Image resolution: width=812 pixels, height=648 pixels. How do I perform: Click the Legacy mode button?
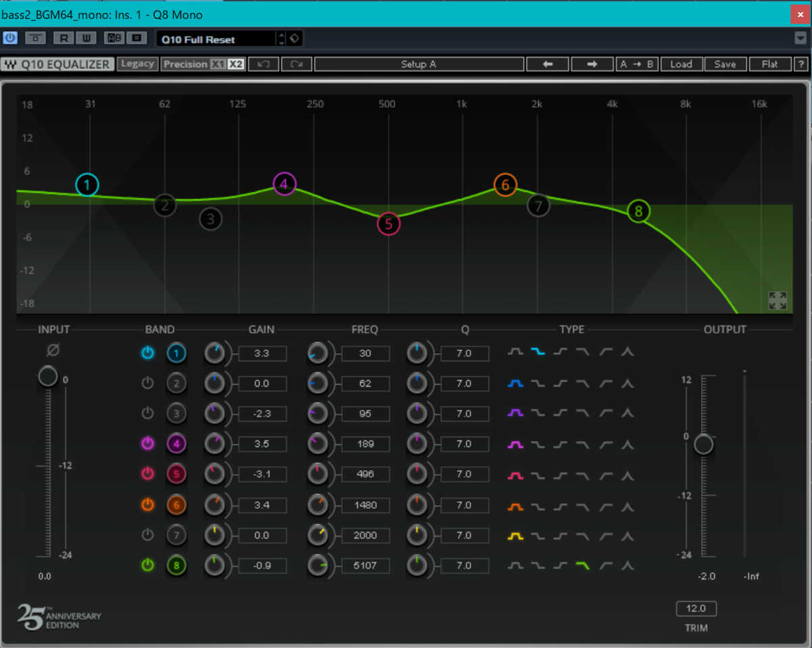pos(137,64)
